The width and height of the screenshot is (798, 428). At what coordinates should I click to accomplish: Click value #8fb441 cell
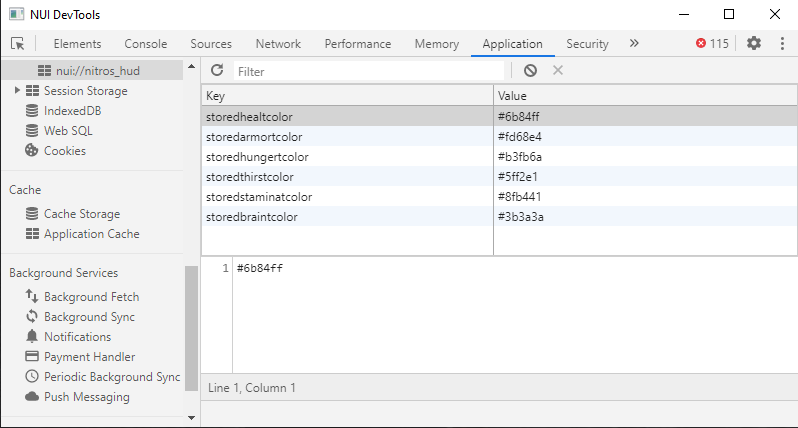[645, 196]
